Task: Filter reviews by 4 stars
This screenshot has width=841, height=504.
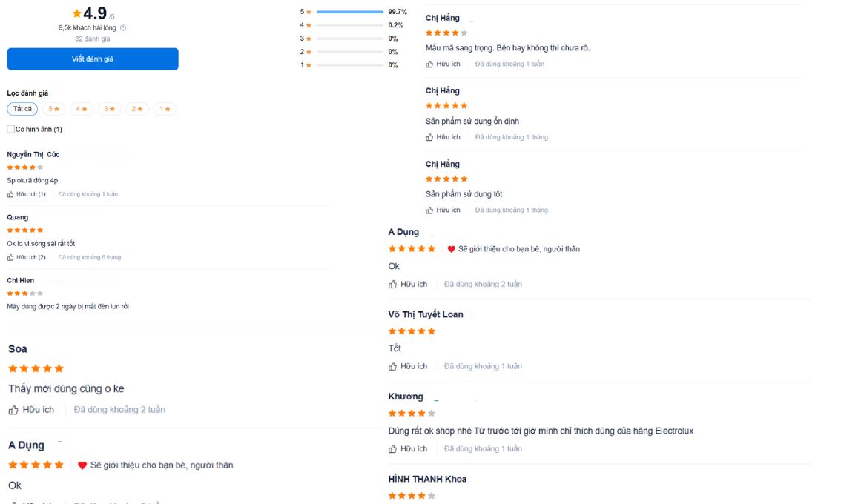Action: pyautogui.click(x=82, y=109)
